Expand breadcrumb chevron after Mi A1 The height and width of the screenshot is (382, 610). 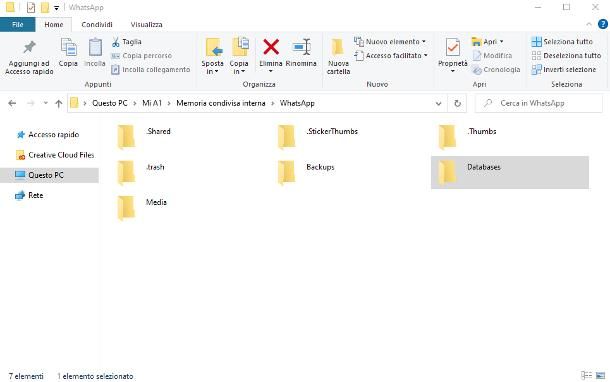(x=169, y=103)
